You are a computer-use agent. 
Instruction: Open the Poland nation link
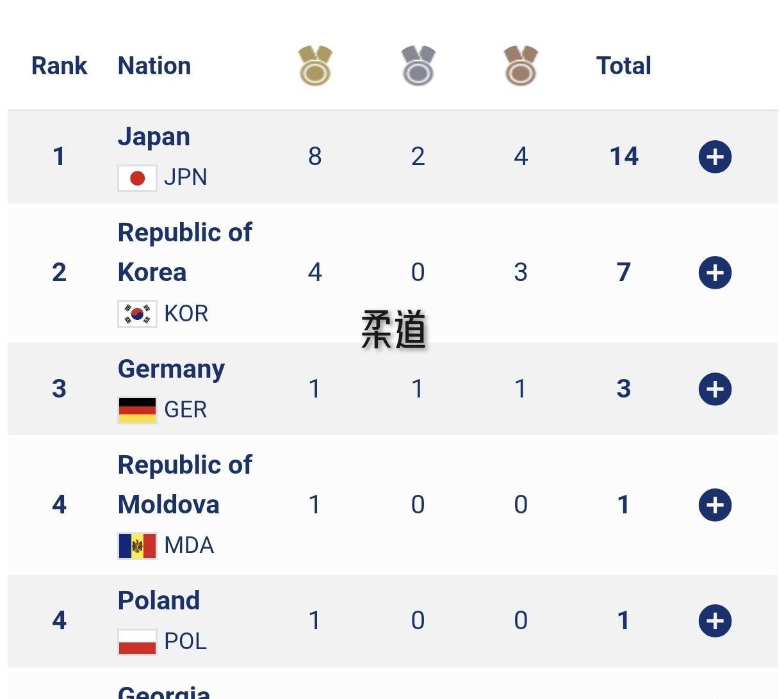pyautogui.click(x=159, y=600)
